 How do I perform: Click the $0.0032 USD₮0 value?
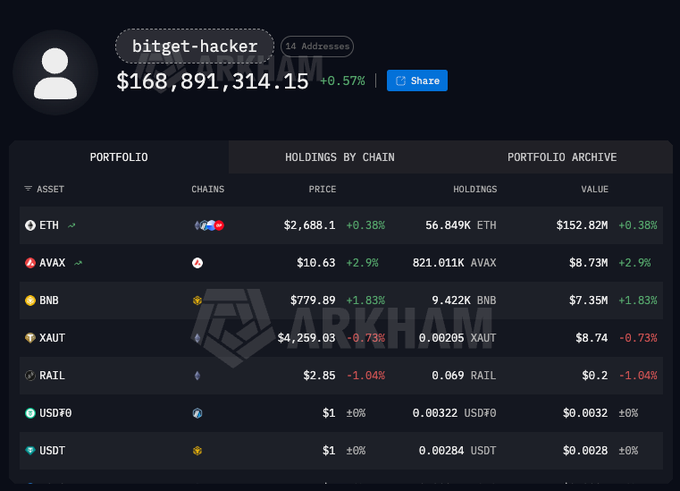585,413
